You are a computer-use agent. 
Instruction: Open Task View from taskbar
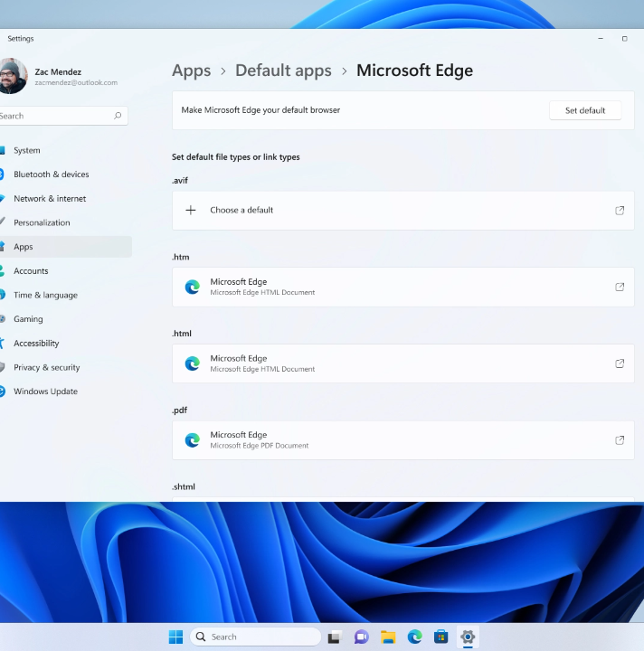(x=335, y=637)
